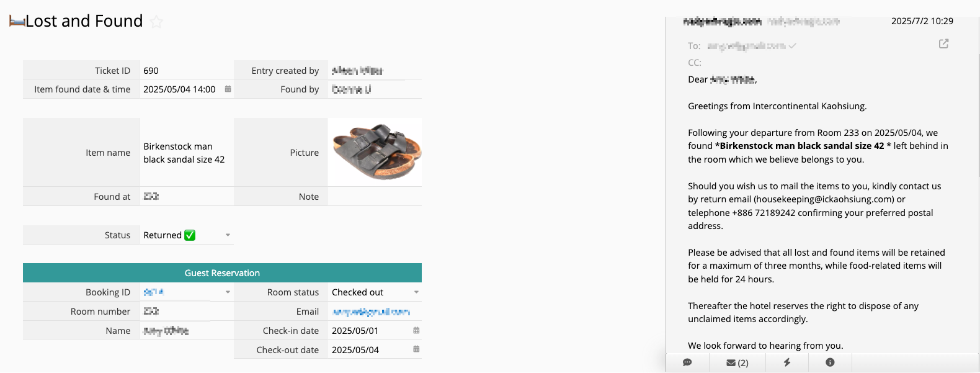
Task: Click the guest email address link
Action: point(371,312)
